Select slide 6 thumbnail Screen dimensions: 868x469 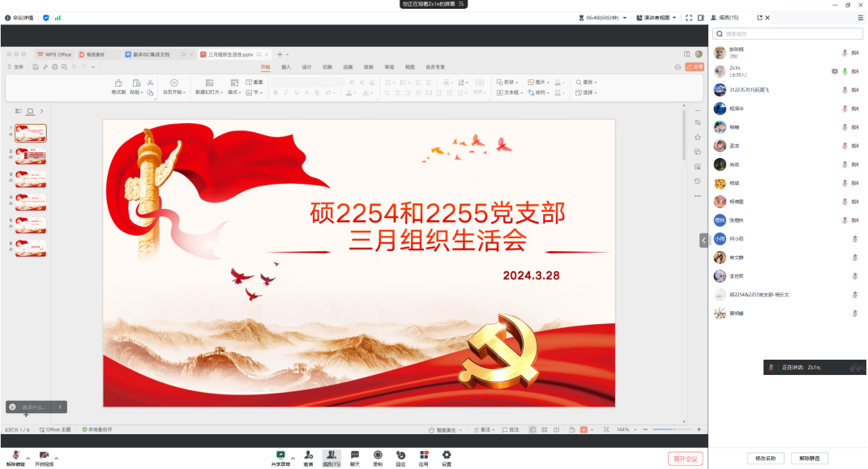(31, 249)
